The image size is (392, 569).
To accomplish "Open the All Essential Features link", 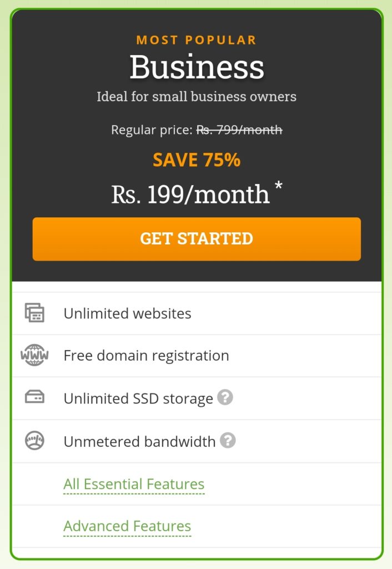I will [134, 484].
